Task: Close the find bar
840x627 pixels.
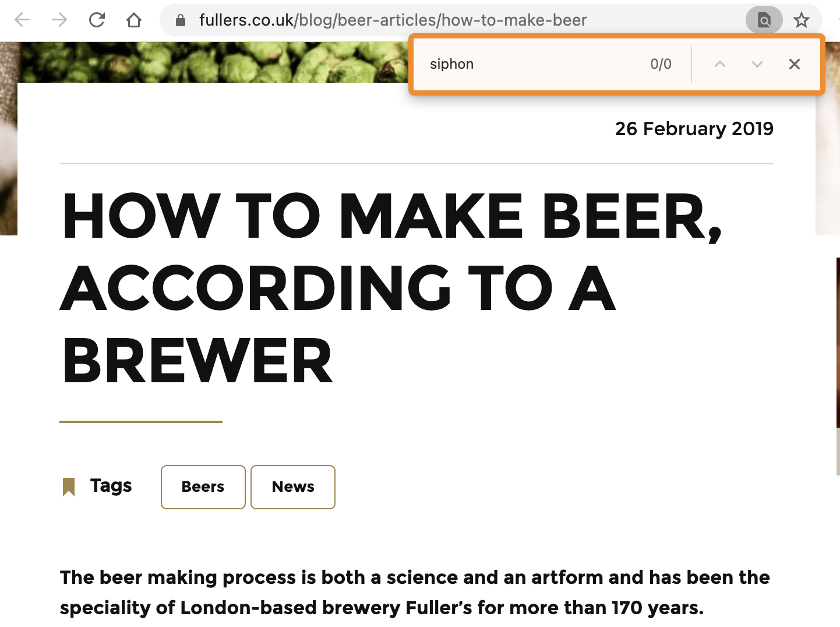Action: pos(795,64)
